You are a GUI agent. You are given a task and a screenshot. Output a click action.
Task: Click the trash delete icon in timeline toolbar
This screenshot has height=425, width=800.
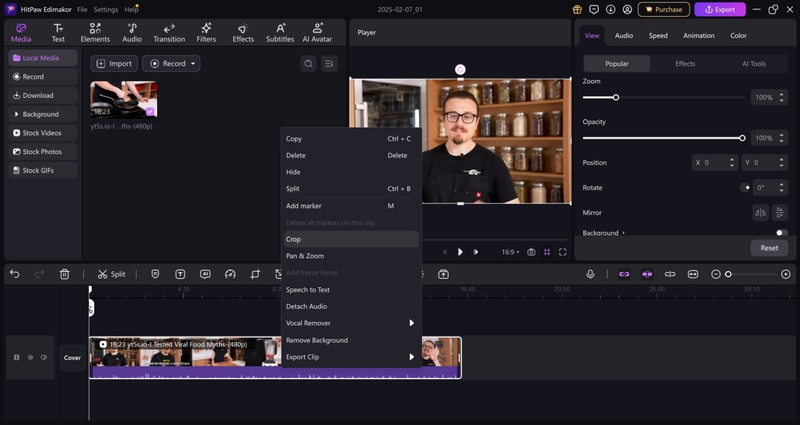[64, 274]
